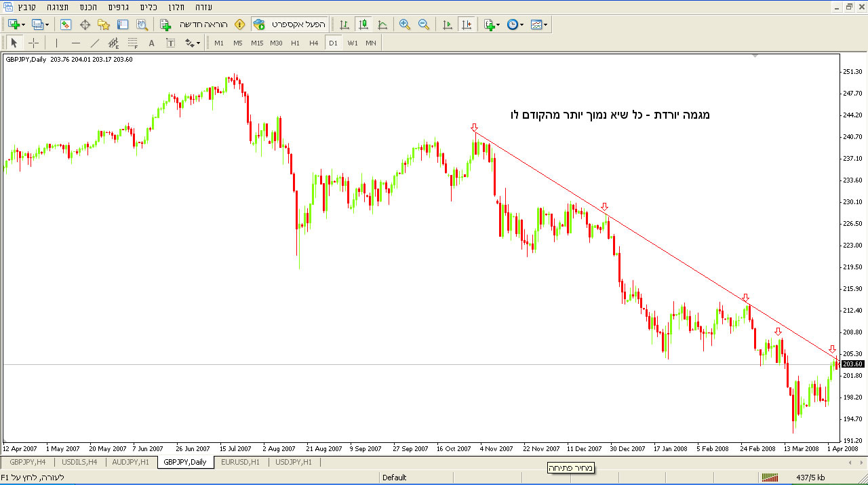Toggle the line chart mode button

[382, 24]
